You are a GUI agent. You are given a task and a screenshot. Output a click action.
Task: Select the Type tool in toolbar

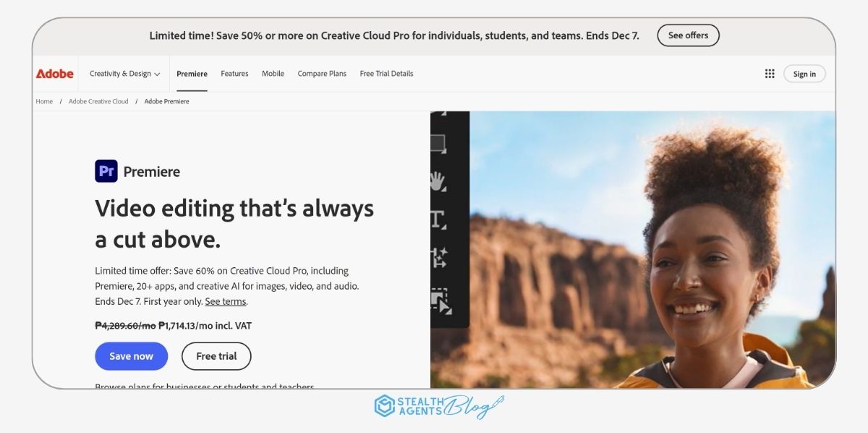438,219
